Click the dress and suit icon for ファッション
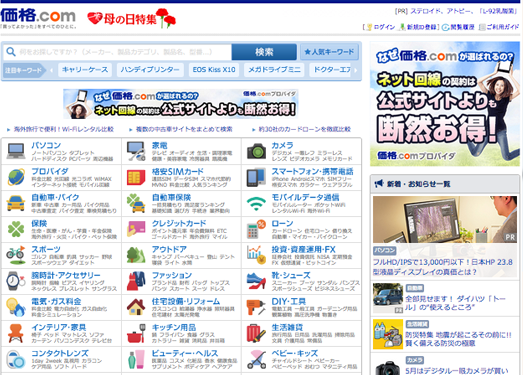This screenshot has height=375, width=523. pyautogui.click(x=136, y=281)
